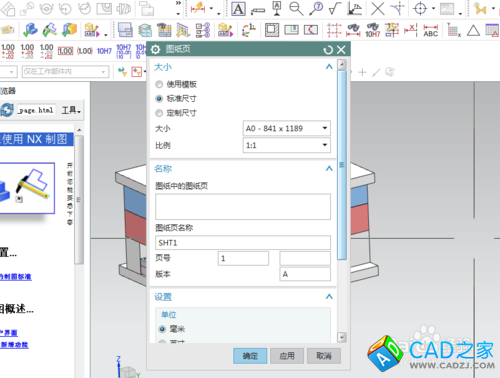Reset the sheet dialog with the refresh arrow
The image size is (500, 378).
tap(328, 50)
